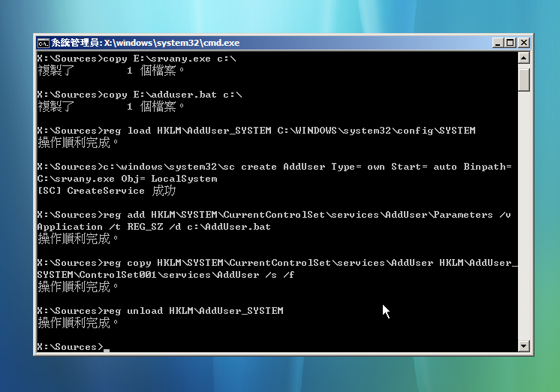Click the 'Application /t REG_SZ' line
Viewport: 560px width, 392px height.
point(154,227)
